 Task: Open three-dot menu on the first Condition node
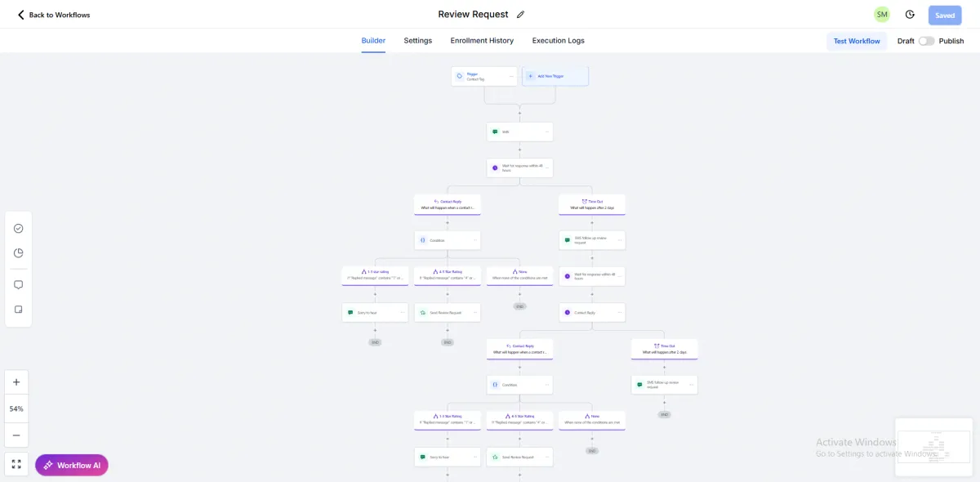point(474,240)
